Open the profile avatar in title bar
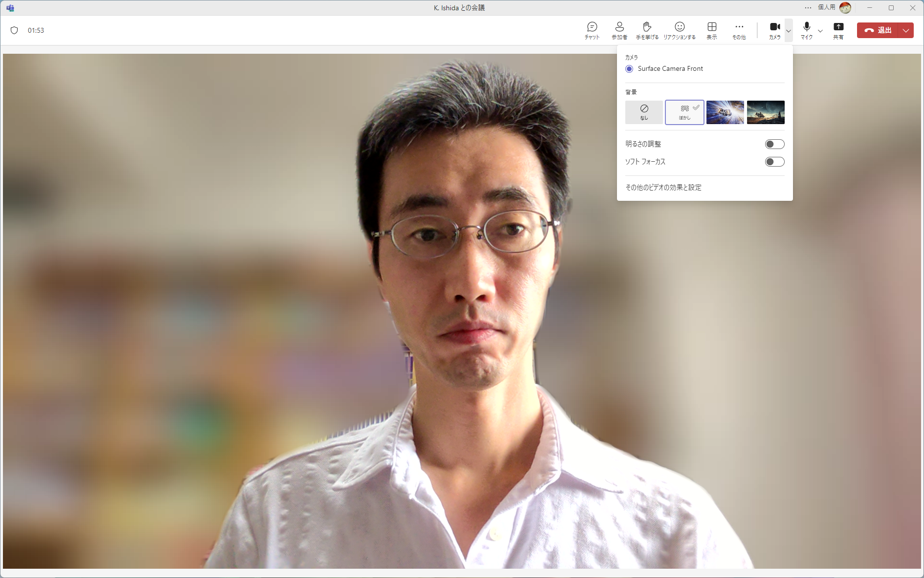Screen dimensions: 924x578 845,8
